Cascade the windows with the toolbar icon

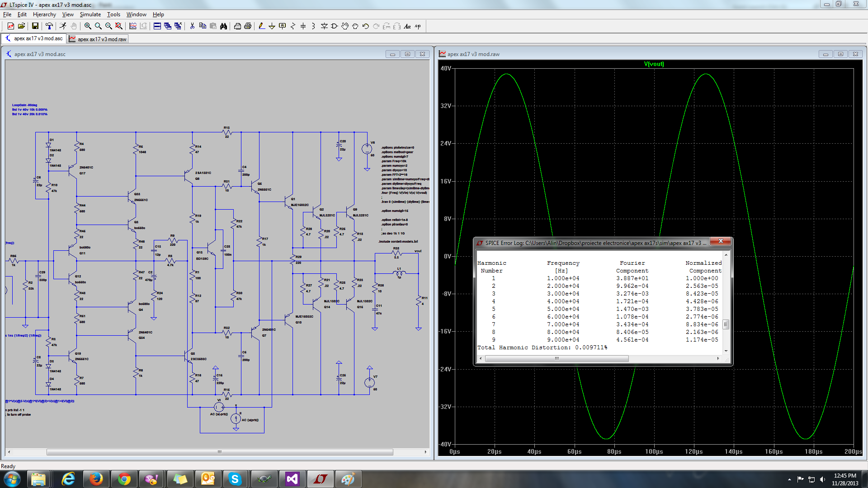point(168,26)
